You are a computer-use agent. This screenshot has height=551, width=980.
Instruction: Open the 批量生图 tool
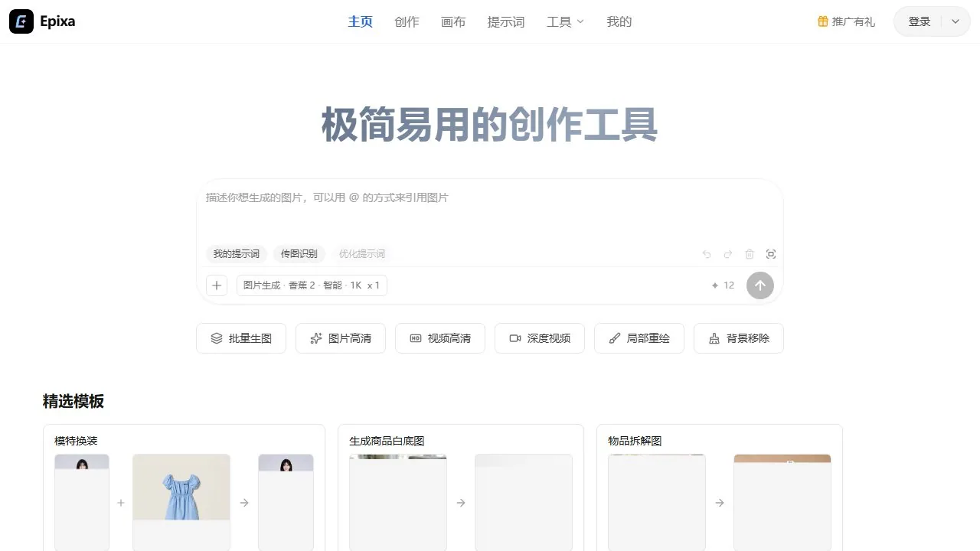click(241, 338)
